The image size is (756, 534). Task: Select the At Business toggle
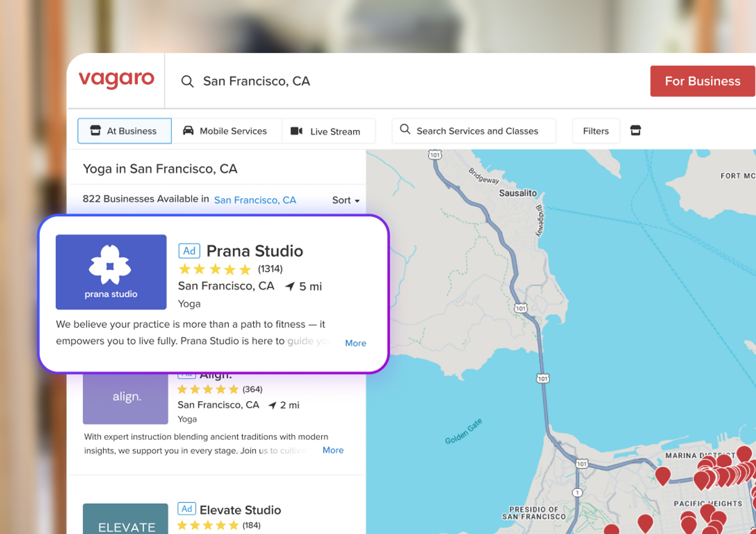[124, 131]
